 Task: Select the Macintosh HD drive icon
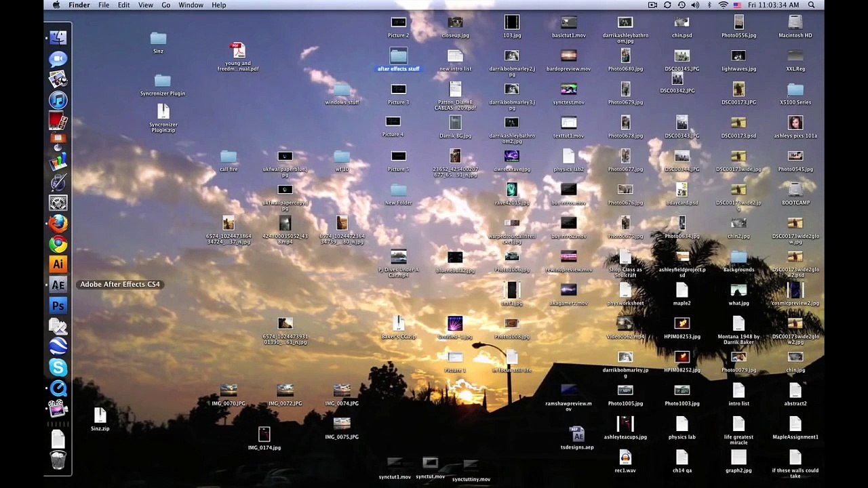[x=795, y=27]
